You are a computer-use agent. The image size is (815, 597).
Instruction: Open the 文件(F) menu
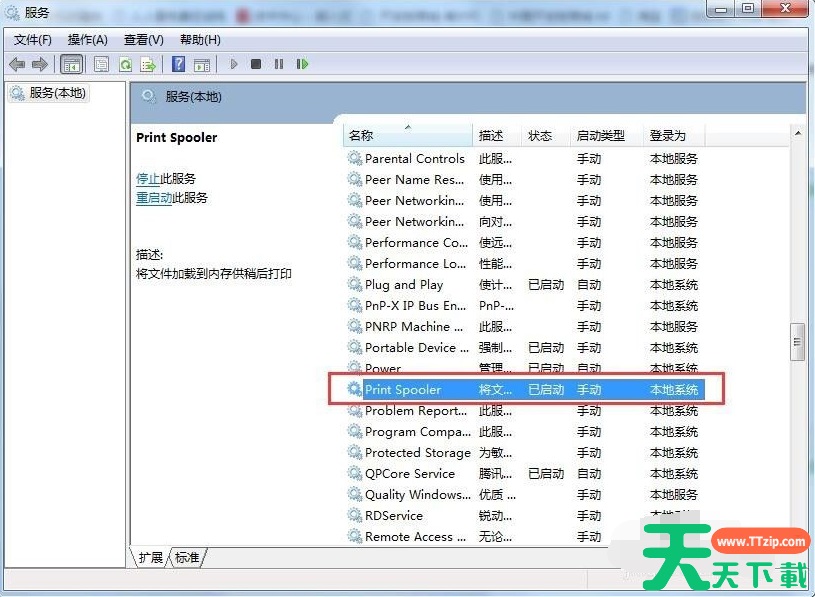coord(32,40)
